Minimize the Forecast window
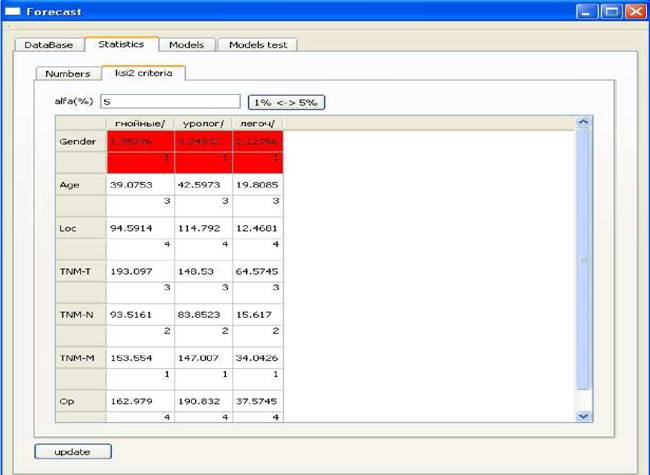The height and width of the screenshot is (475, 650). [587, 11]
